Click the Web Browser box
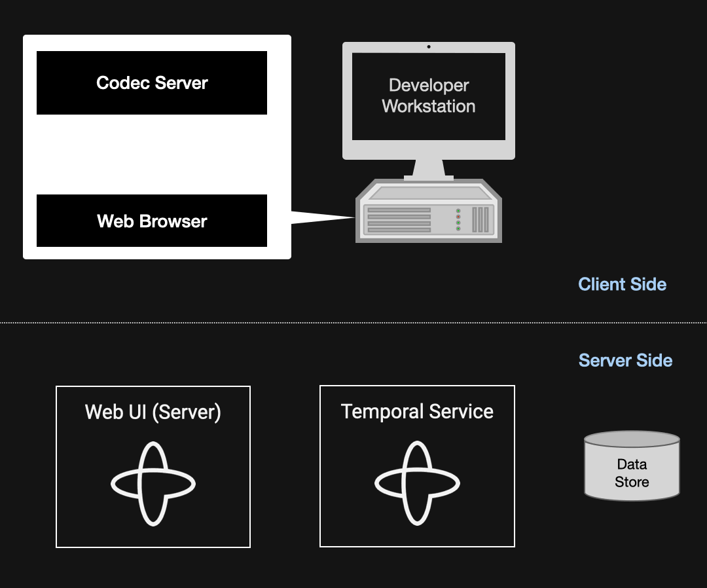707x588 pixels. 151,221
